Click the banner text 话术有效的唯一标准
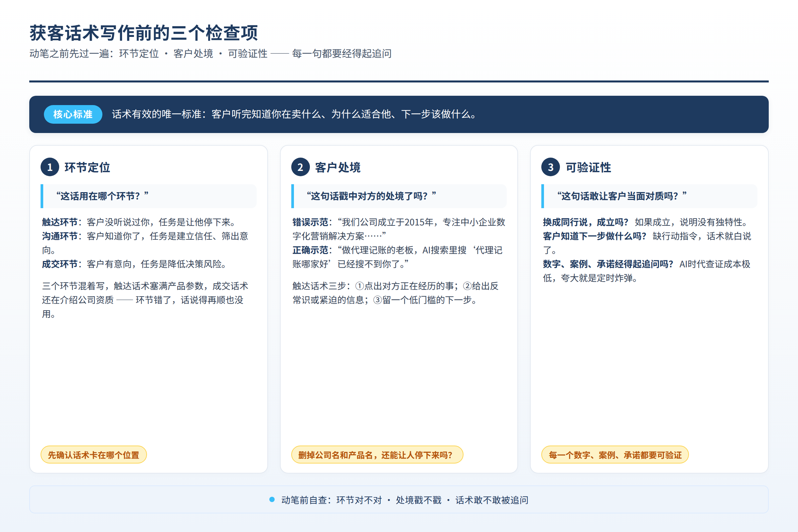 pos(295,114)
